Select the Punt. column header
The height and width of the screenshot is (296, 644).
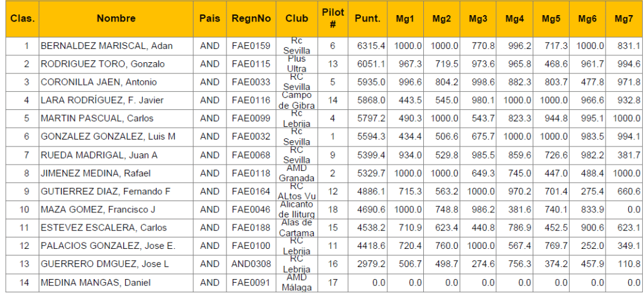click(x=367, y=19)
